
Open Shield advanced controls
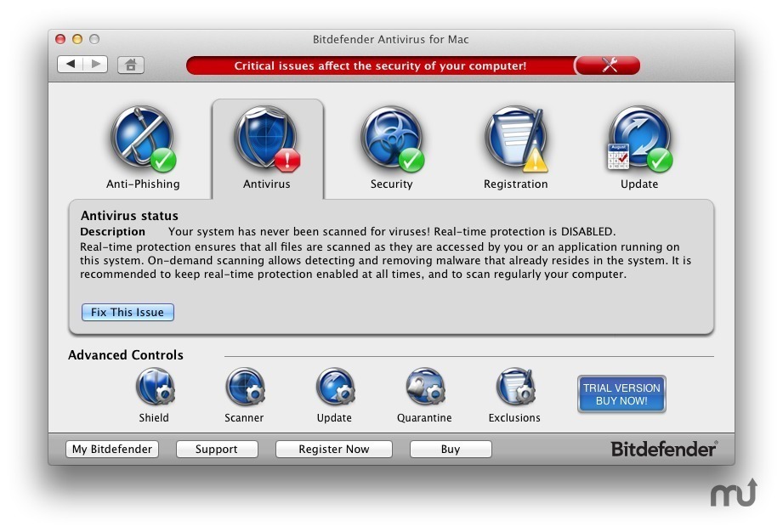tap(155, 388)
